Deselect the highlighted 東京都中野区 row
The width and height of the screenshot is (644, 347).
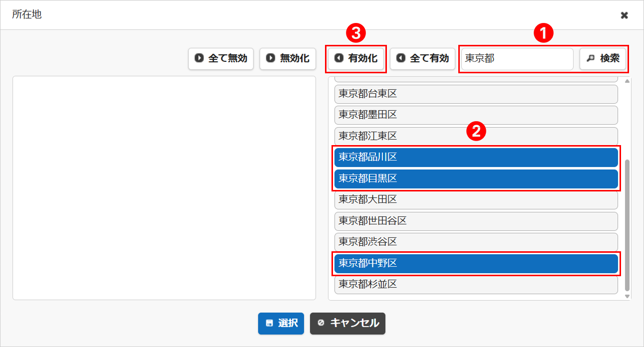pos(476,263)
